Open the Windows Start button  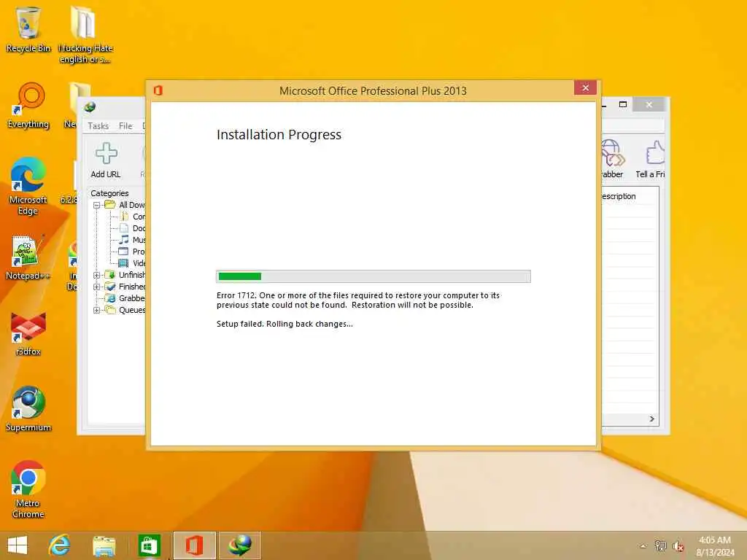(18, 545)
